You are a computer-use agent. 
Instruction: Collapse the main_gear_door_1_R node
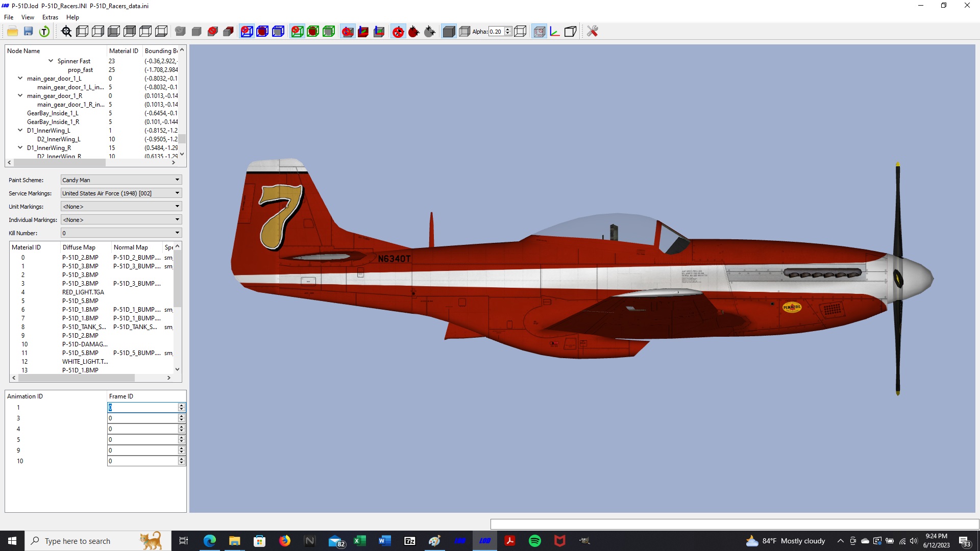(20, 95)
